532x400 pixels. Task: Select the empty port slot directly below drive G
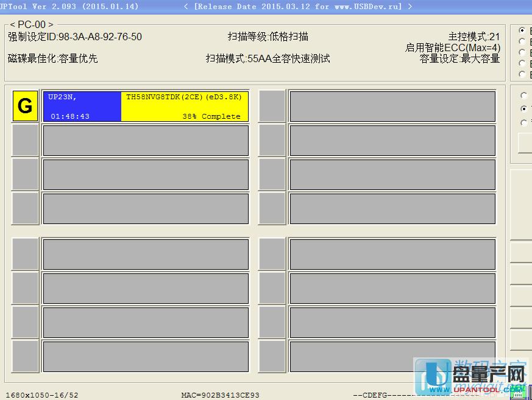(x=24, y=139)
